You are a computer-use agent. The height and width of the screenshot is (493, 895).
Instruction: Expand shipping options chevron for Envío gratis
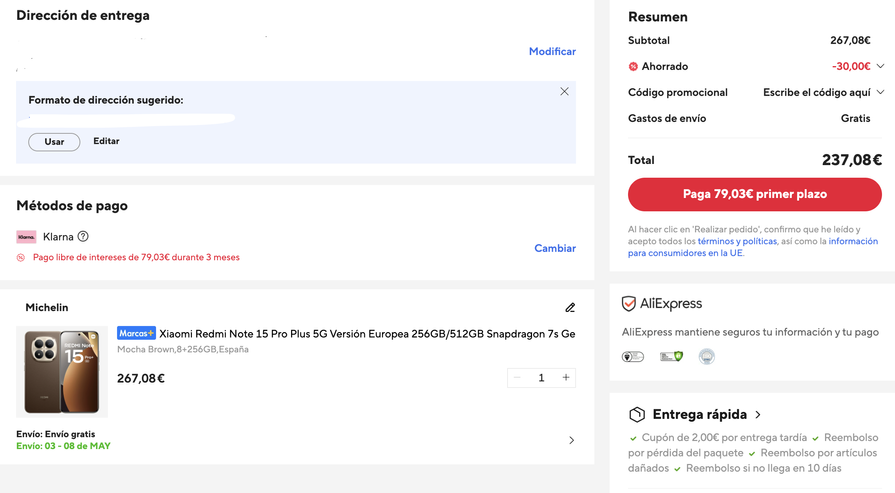[571, 440]
